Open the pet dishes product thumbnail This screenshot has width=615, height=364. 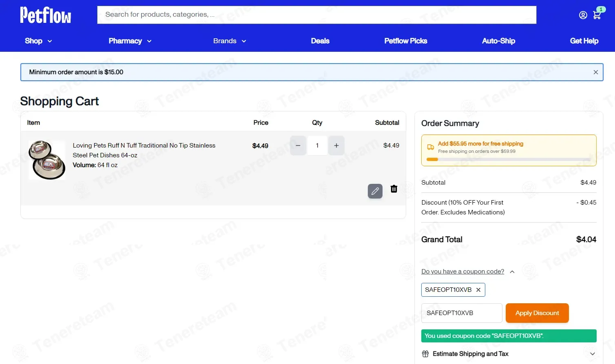pyautogui.click(x=47, y=160)
